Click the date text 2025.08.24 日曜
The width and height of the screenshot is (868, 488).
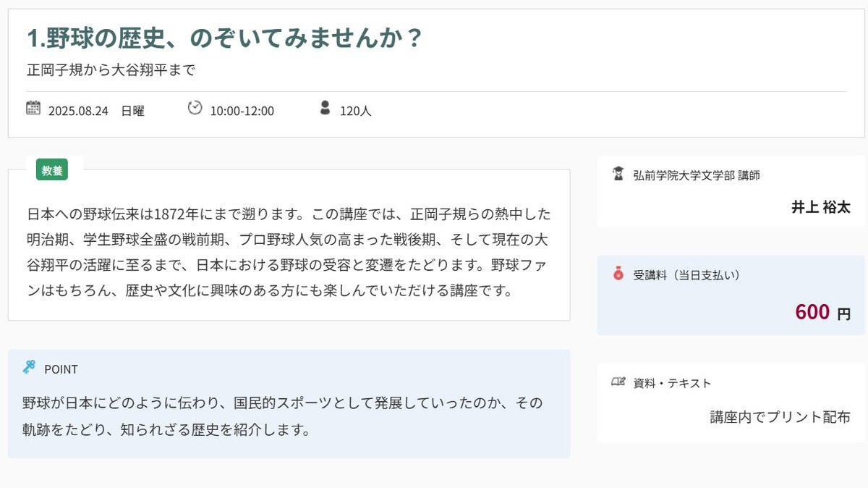[x=96, y=111]
